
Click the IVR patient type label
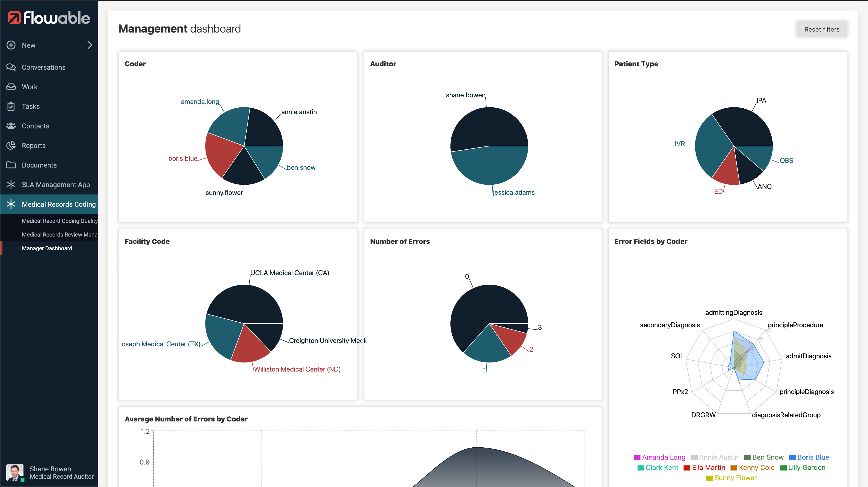click(679, 144)
